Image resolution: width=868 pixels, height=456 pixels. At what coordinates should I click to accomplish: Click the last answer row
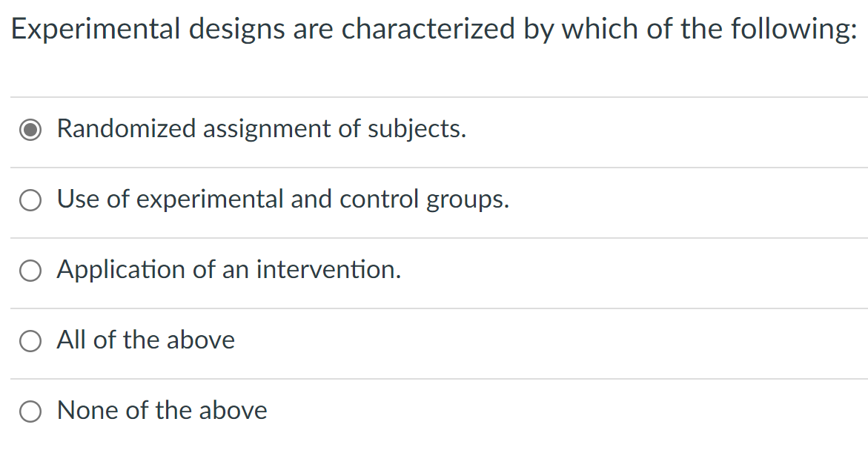[434, 411]
